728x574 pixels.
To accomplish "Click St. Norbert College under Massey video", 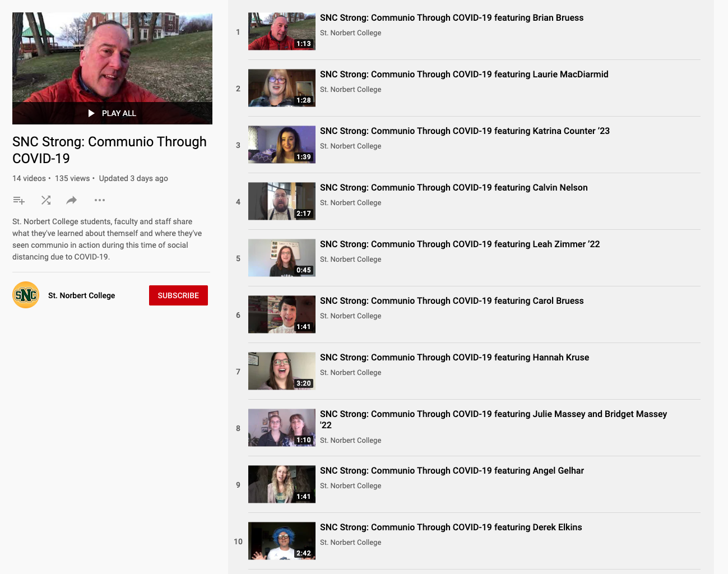I will coord(350,441).
